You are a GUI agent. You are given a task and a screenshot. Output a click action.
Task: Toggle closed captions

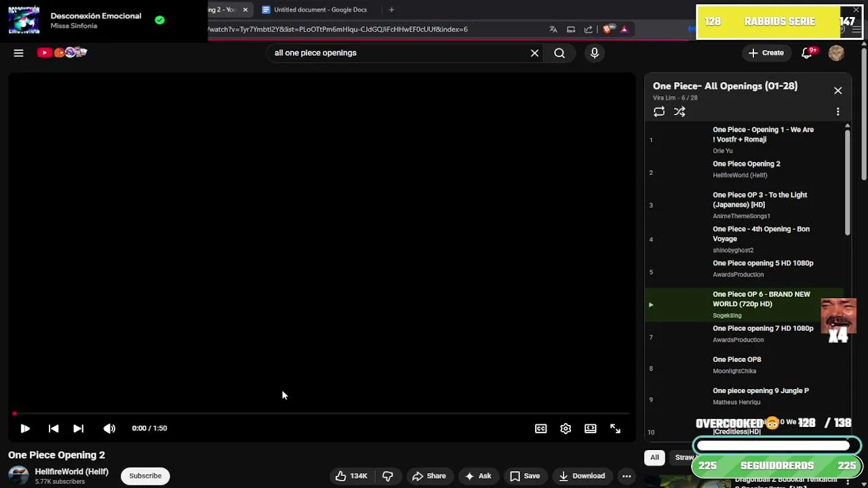(540, 428)
